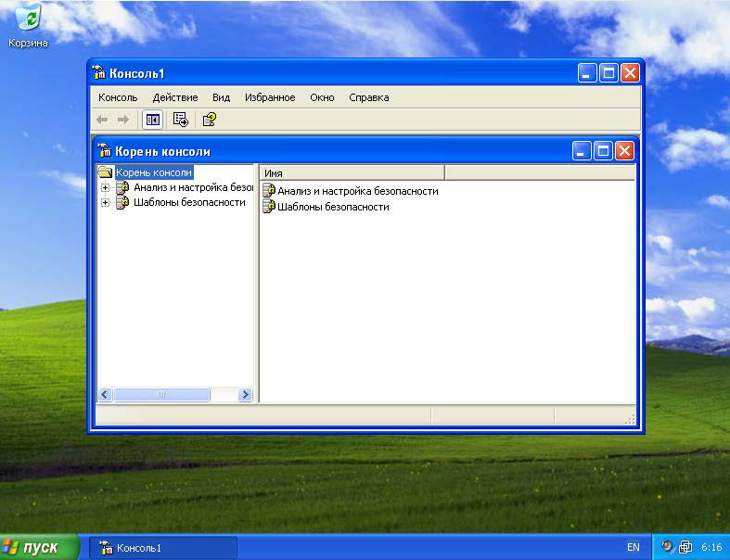
Task: Click list pane icon of Шаблоны безопасности
Action: pos(269,206)
